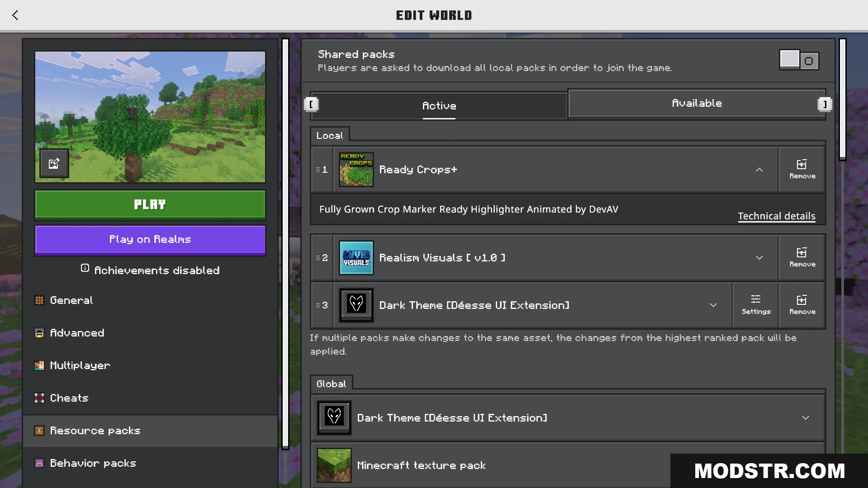Grab the drag handle of pack 2
Screen dimensions: 868x488
[x=318, y=258]
